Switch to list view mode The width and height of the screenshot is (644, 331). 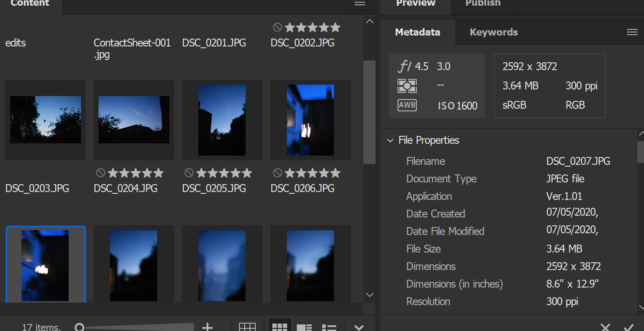328,327
